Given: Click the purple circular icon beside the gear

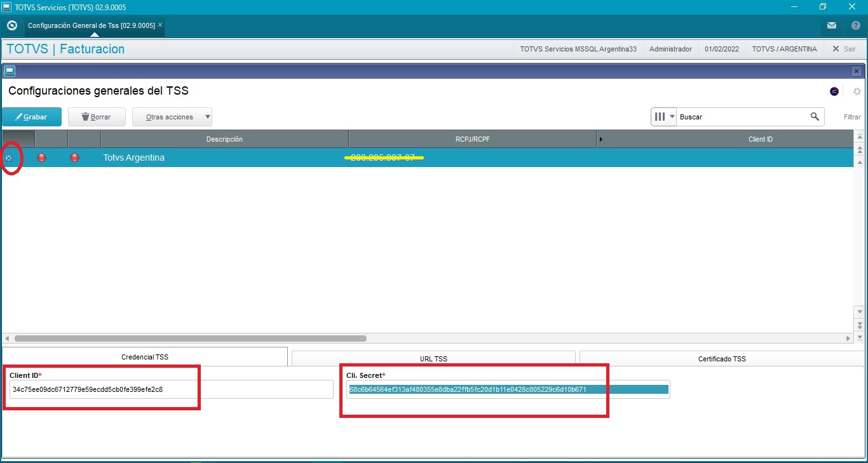Looking at the screenshot, I should [834, 91].
